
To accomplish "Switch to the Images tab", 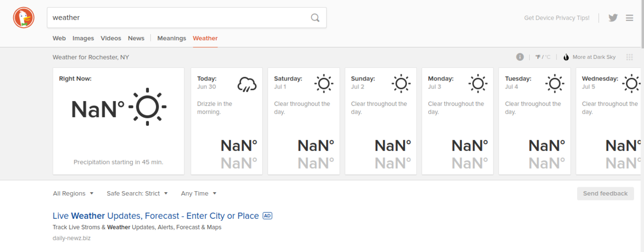I will coord(83,38).
